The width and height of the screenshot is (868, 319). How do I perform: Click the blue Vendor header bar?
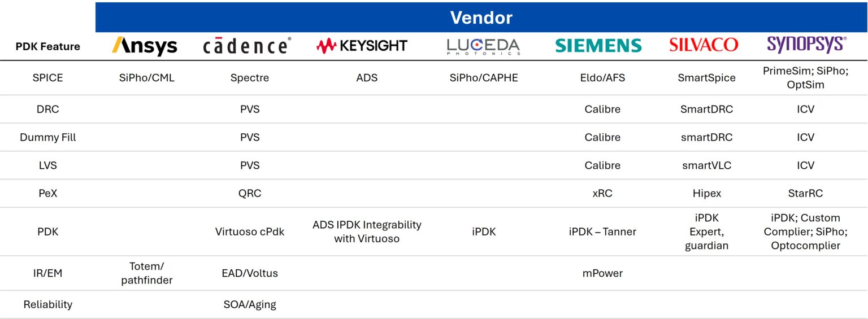(481, 18)
